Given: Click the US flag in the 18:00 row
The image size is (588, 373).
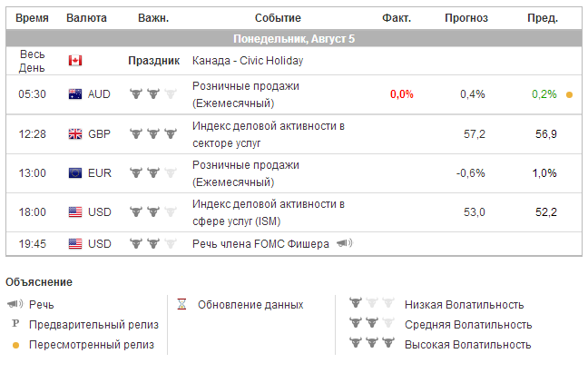Looking at the screenshot, I should point(75,212).
